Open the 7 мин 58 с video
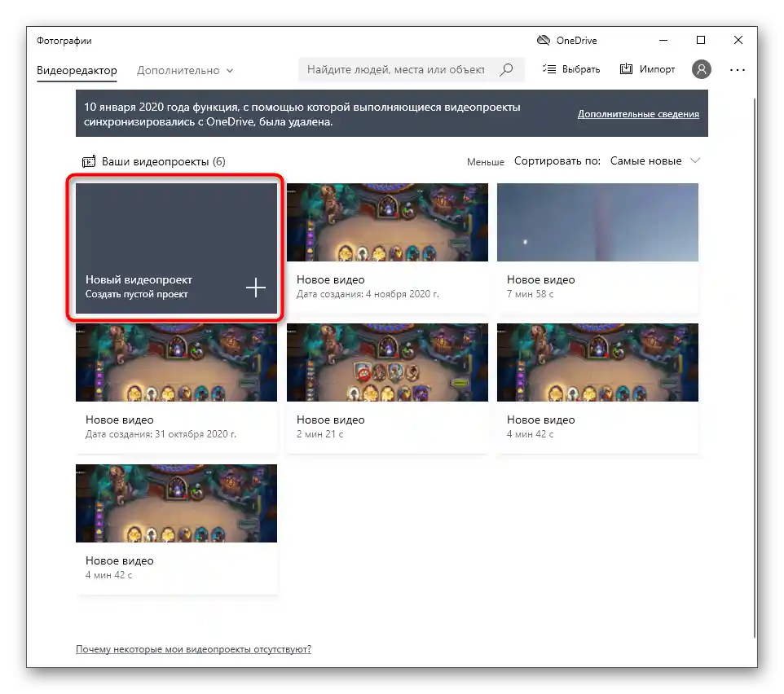This screenshot has height=694, width=784. tap(597, 248)
